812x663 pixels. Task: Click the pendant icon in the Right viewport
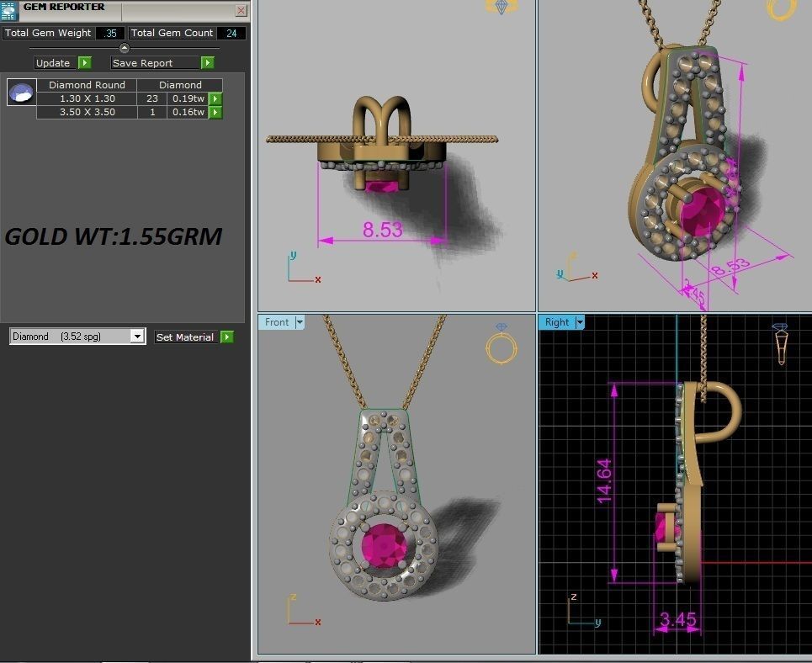(781, 344)
